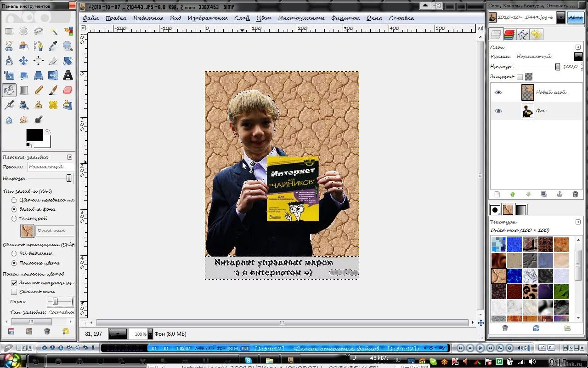This screenshot has width=588, height=368.
Task: Select the Pencil tool
Action: point(39,90)
